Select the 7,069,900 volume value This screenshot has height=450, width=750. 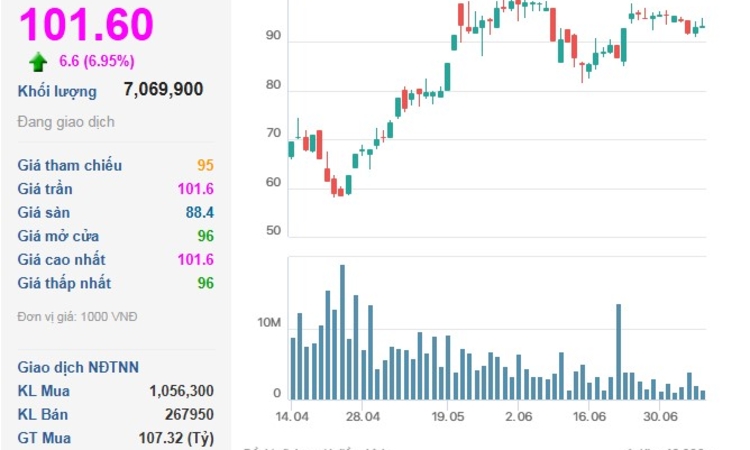pyautogui.click(x=163, y=90)
